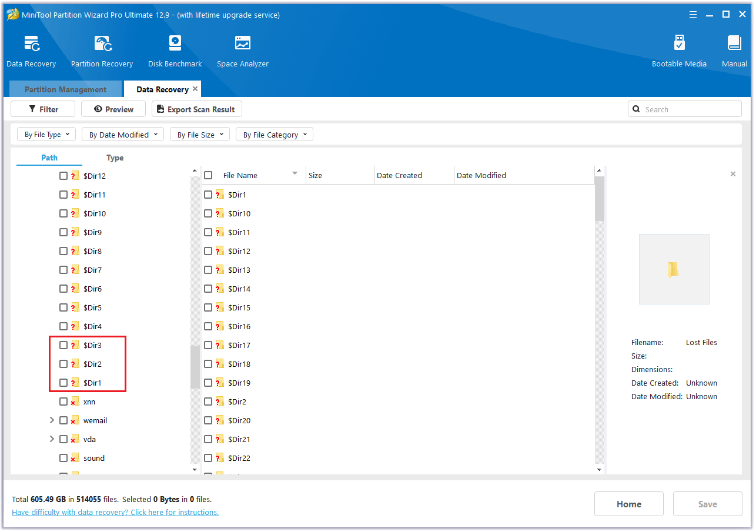The image size is (756, 532).
Task: Toggle select-all checkbox beside File Name
Action: click(208, 175)
